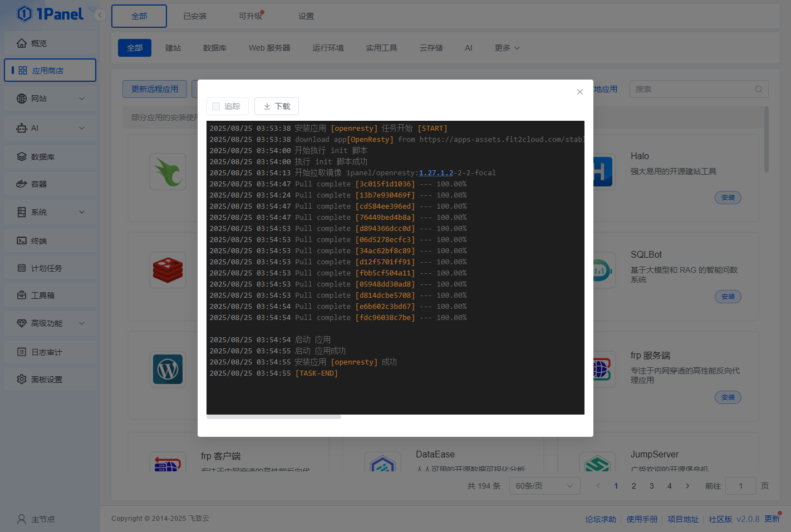791x532 pixels.
Task: Click 更新远程应用 button
Action: click(x=155, y=89)
